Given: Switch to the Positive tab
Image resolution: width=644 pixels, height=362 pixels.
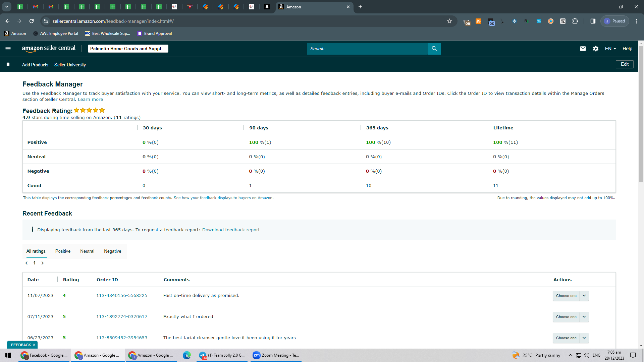Looking at the screenshot, I should pos(63,251).
